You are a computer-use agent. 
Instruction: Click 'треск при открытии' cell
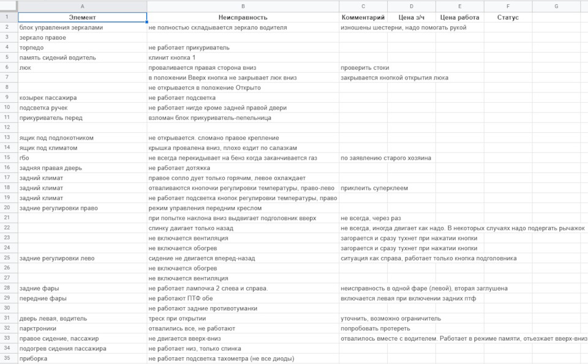tap(243, 318)
